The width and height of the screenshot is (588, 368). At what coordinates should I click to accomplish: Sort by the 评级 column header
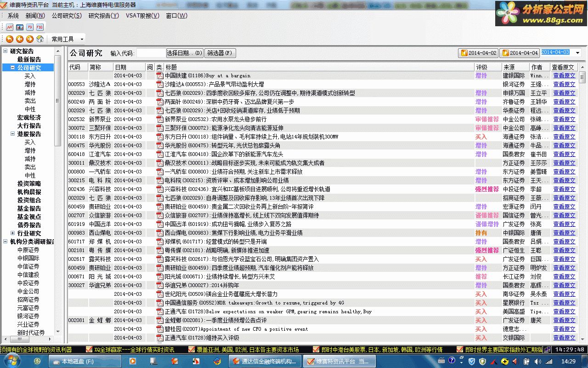coord(488,67)
